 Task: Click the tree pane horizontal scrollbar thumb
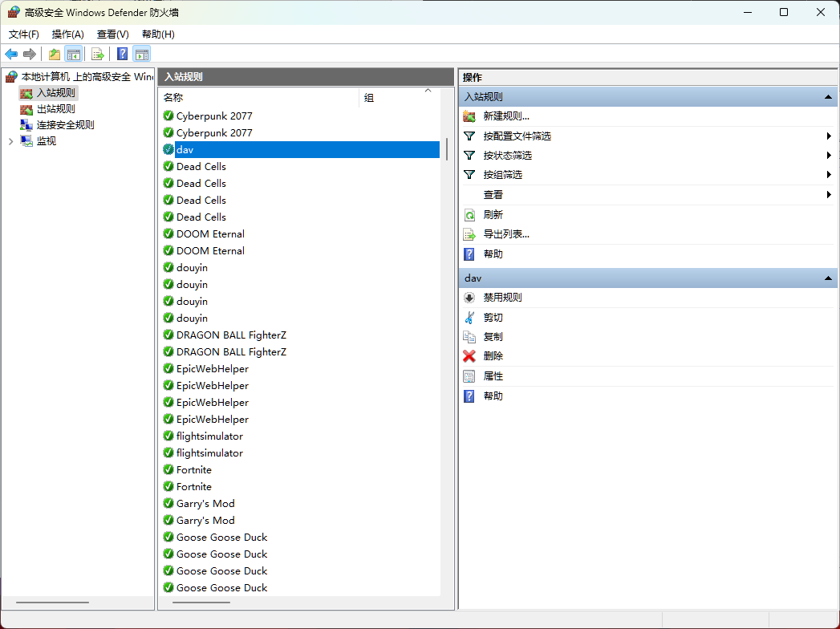coord(52,603)
